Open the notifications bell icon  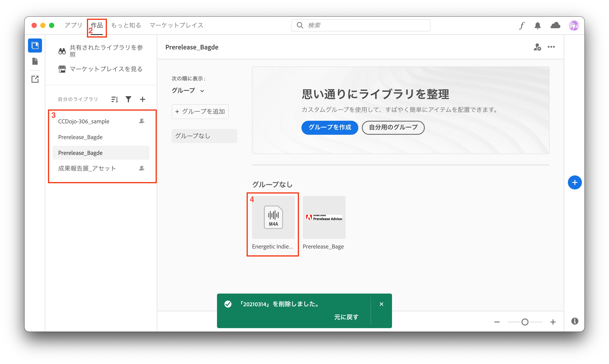click(537, 25)
